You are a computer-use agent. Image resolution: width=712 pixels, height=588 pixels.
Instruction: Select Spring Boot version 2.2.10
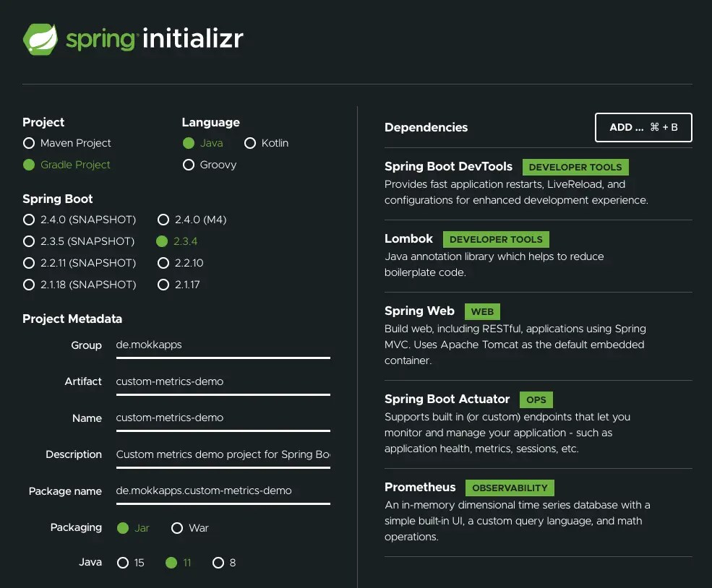163,263
